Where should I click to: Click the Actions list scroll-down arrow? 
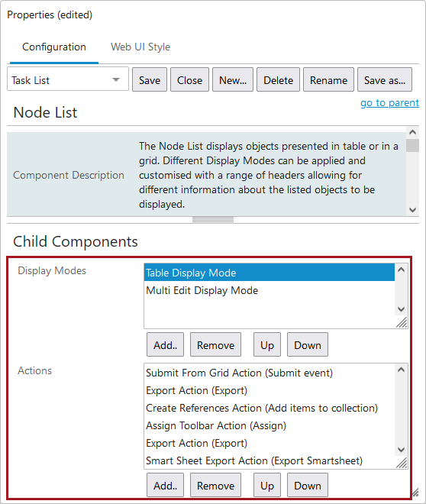tap(401, 449)
